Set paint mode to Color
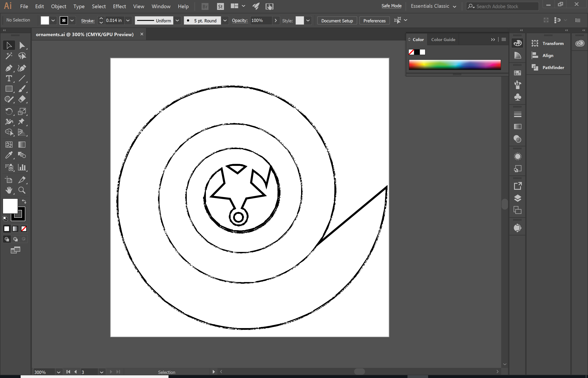588x378 pixels. 7,229
